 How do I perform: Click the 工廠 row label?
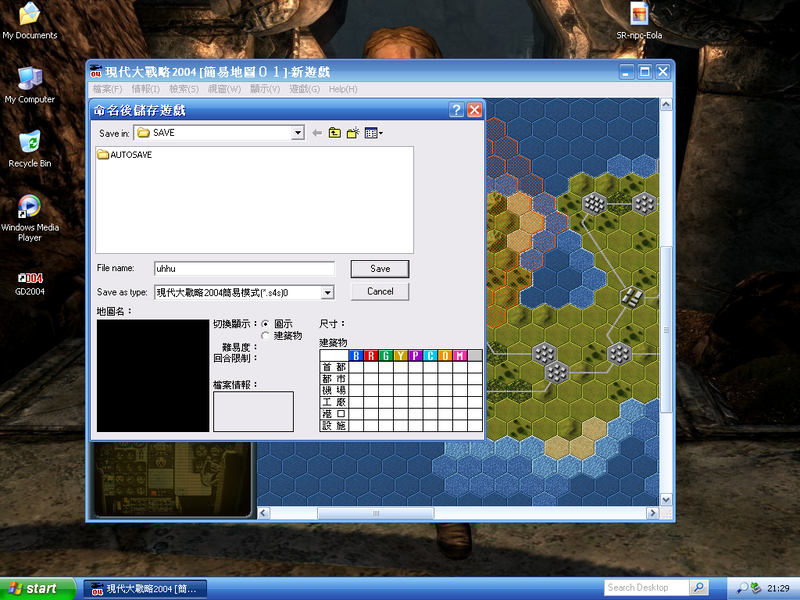(x=334, y=403)
